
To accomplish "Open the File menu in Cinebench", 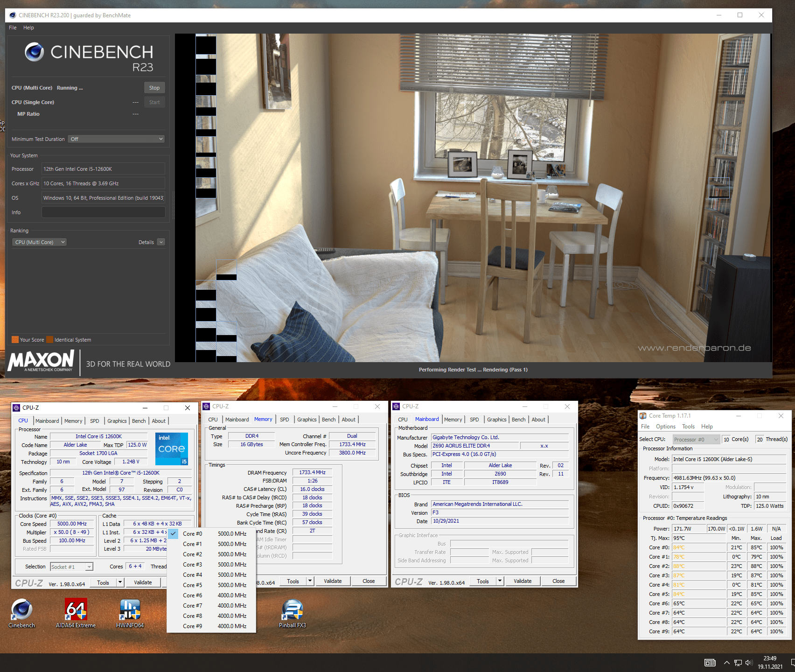I will tap(13, 28).
